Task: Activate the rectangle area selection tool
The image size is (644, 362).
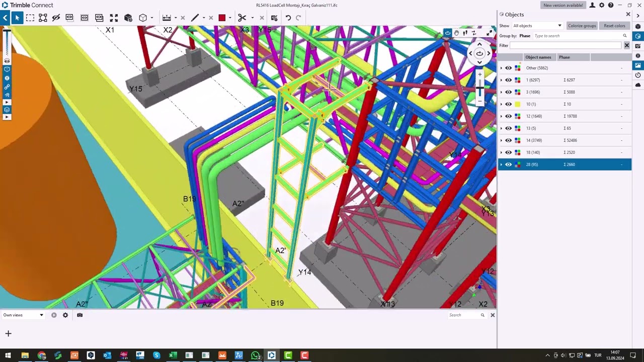Action: 30,18
